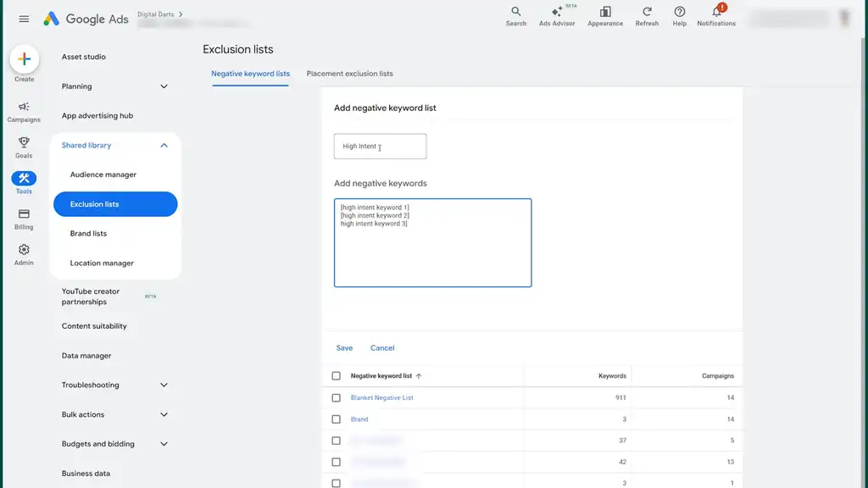Click the list name input field
The width and height of the screenshot is (868, 488).
pyautogui.click(x=381, y=146)
